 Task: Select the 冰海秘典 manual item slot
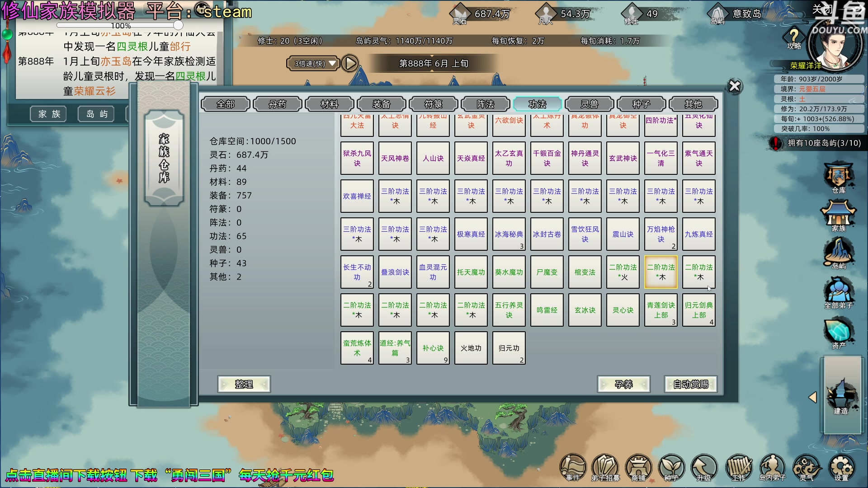coord(509,234)
